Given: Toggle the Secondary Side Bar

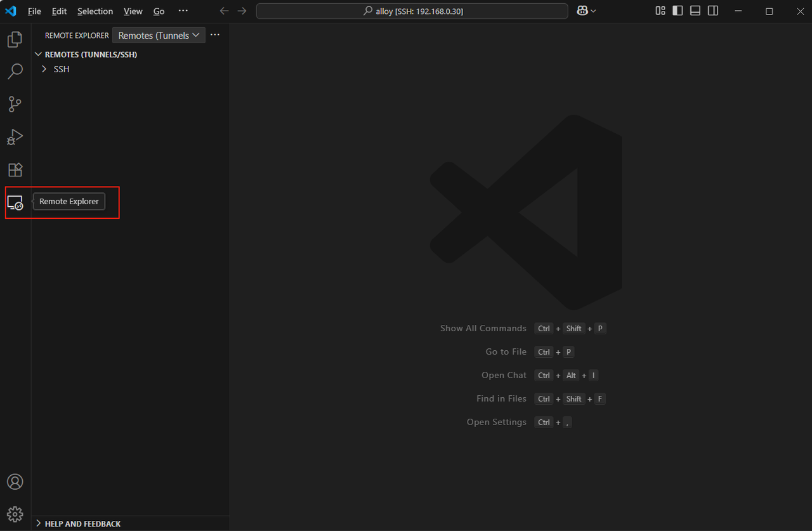Looking at the screenshot, I should [x=713, y=11].
